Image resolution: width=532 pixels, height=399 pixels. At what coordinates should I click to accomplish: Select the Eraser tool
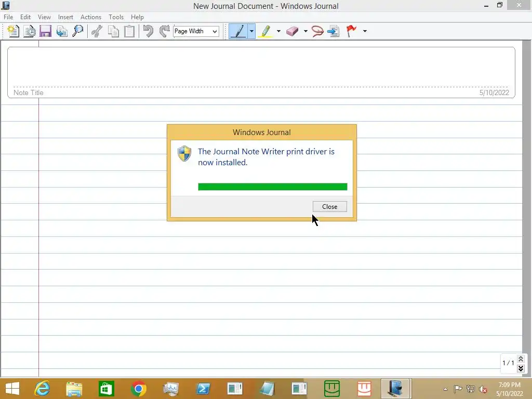tap(292, 31)
